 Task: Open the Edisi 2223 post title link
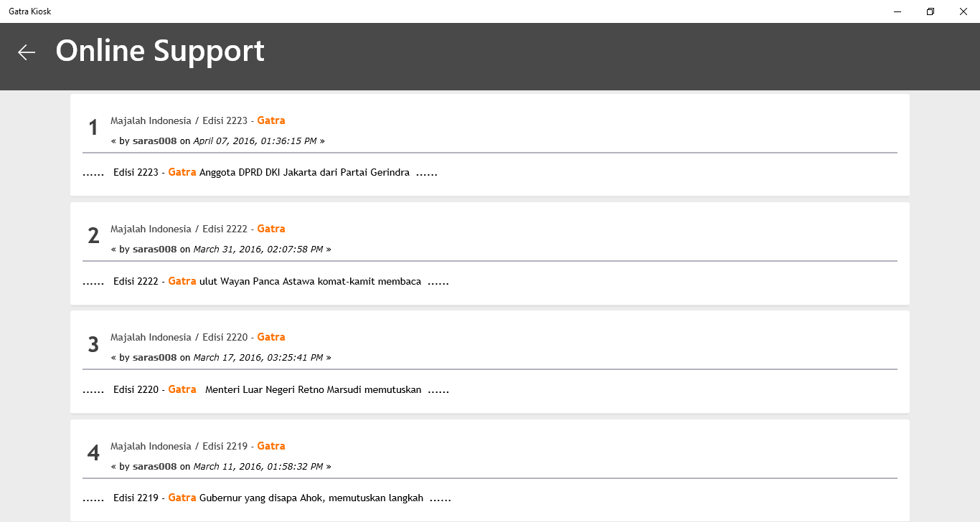(198, 120)
